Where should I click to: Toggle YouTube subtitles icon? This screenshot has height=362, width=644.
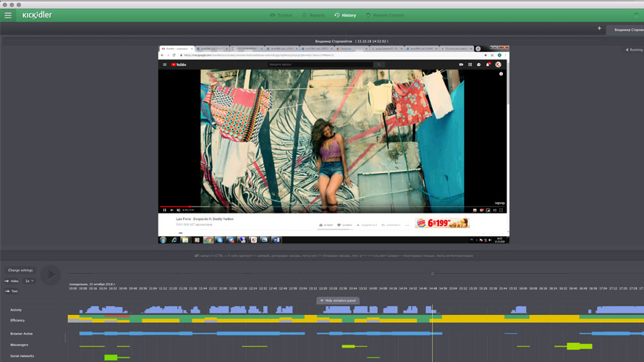click(475, 210)
